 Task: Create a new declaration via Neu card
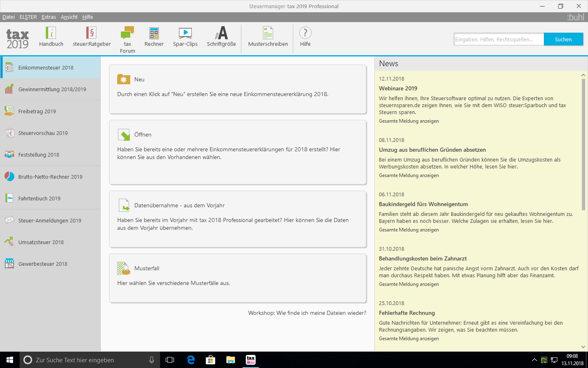[x=238, y=89]
